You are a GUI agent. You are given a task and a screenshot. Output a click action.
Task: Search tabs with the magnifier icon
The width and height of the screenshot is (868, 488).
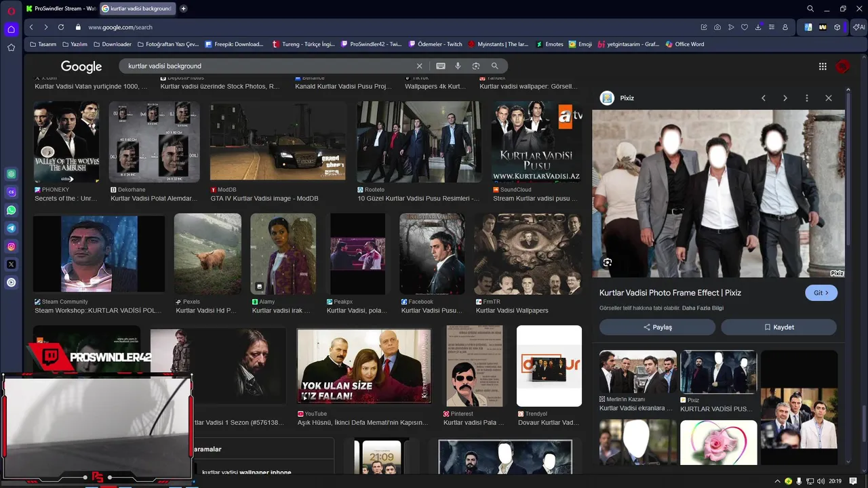810,9
